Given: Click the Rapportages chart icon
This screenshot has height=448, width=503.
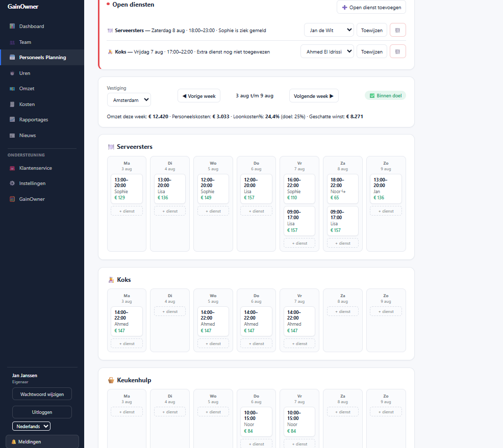Looking at the screenshot, I should (x=12, y=120).
